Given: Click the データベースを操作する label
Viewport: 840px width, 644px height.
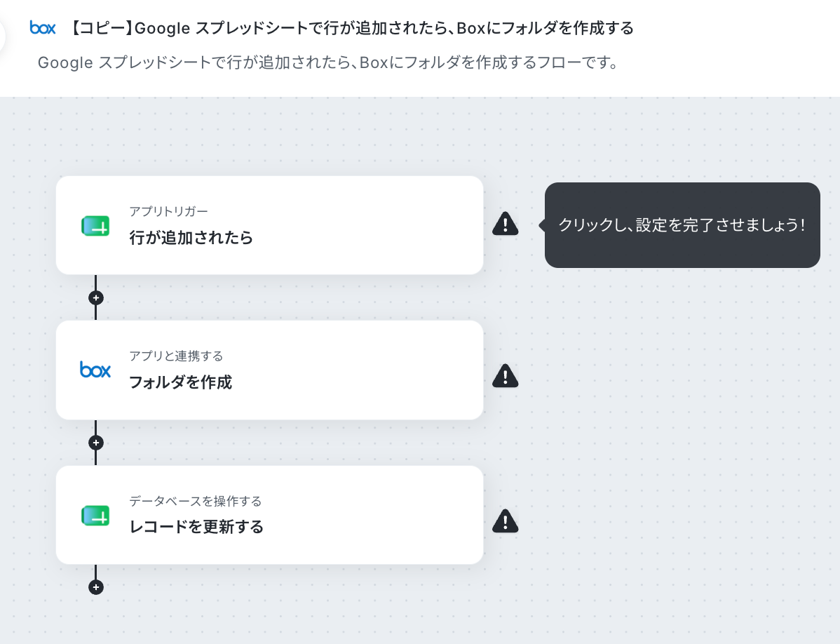Looking at the screenshot, I should 195,501.
